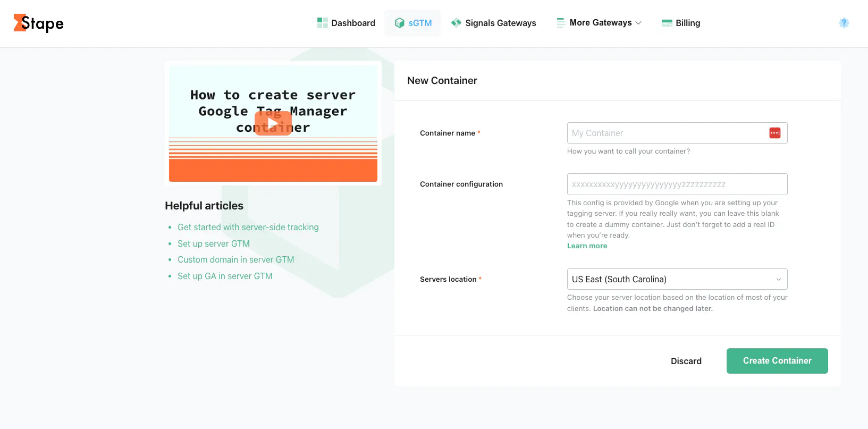
Task: Click the Helpful articles heading
Action: (x=204, y=206)
